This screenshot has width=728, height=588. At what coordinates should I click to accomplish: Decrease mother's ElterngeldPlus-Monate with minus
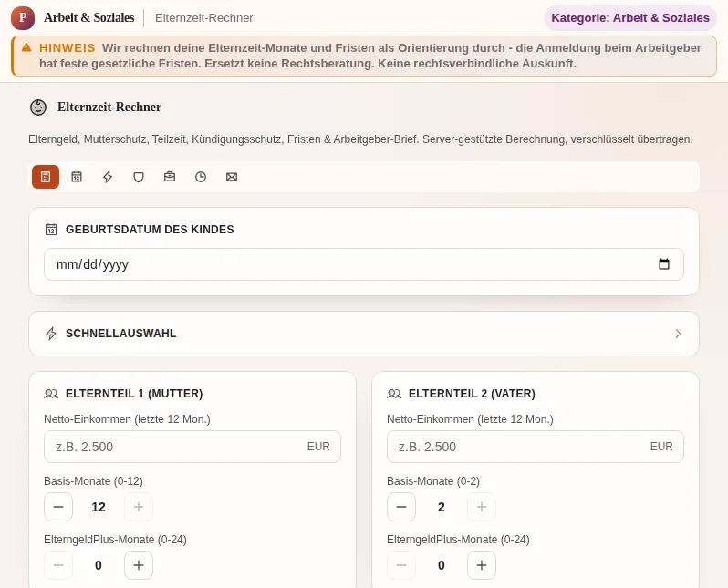coord(58,565)
